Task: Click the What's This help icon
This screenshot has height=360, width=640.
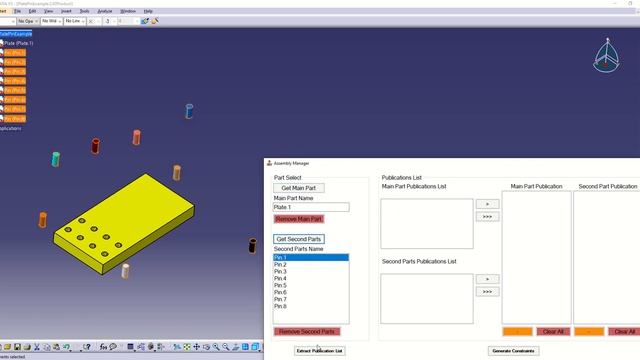Action: pyautogui.click(x=87, y=347)
